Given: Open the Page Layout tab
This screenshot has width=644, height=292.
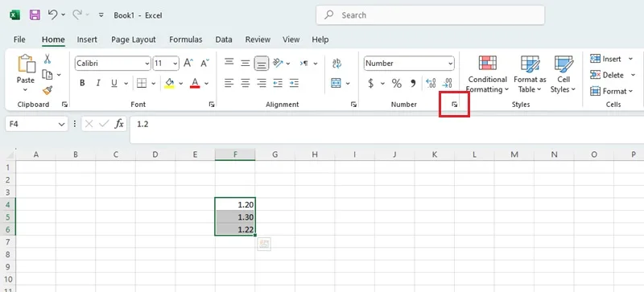Looking at the screenshot, I should (134, 39).
